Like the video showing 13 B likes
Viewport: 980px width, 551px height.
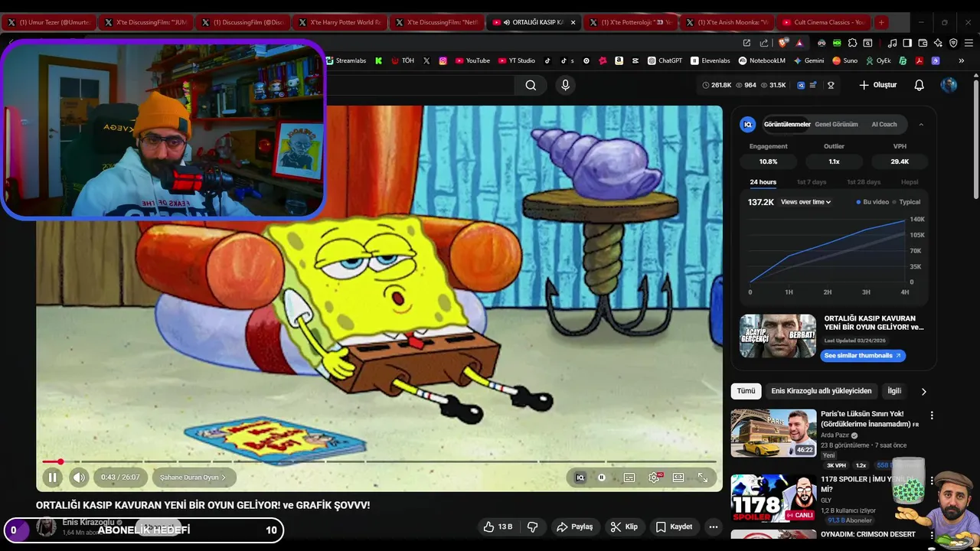click(498, 527)
